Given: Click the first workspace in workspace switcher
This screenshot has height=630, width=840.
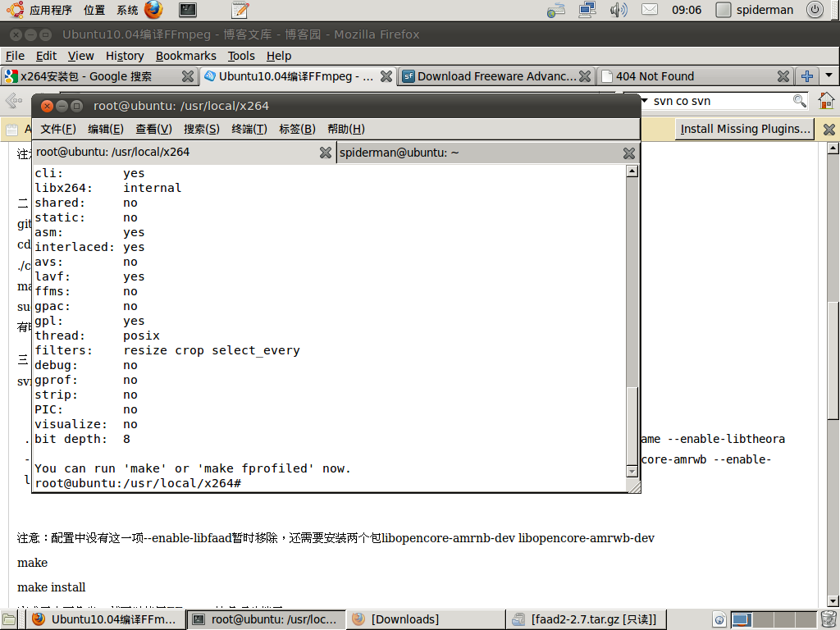Looking at the screenshot, I should click(x=742, y=620).
